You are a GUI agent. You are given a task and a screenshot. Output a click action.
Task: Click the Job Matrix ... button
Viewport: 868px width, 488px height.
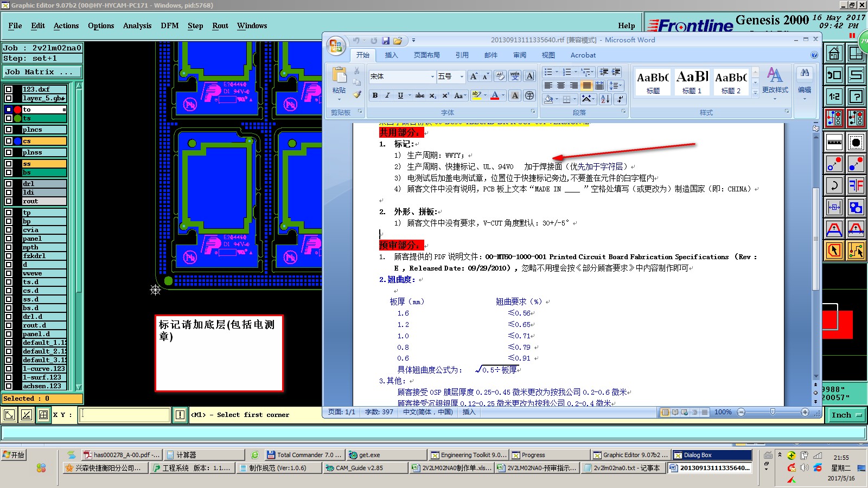pyautogui.click(x=42, y=72)
